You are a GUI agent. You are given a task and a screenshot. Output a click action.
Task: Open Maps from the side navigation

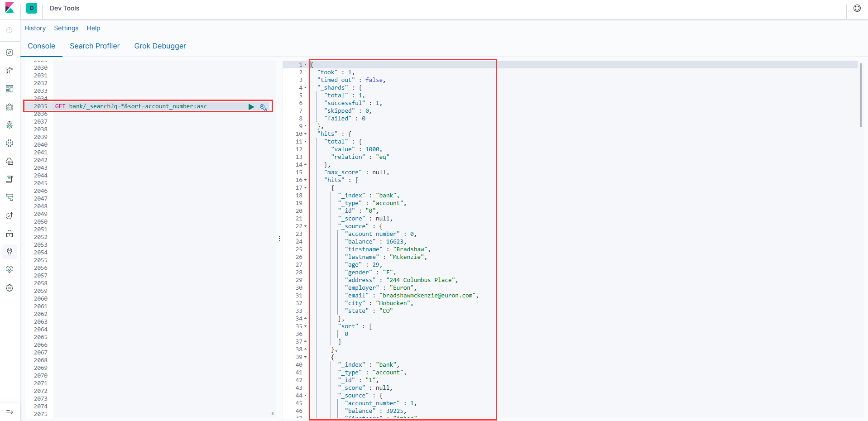click(x=10, y=125)
